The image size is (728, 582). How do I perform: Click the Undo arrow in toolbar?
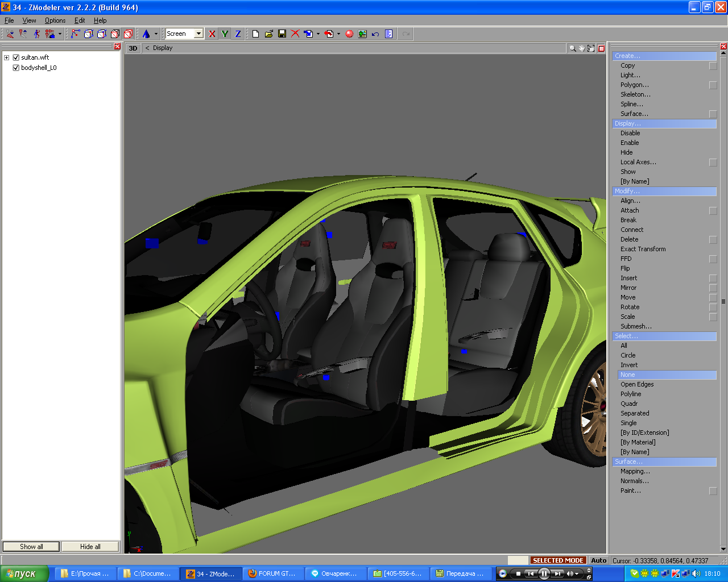click(375, 34)
